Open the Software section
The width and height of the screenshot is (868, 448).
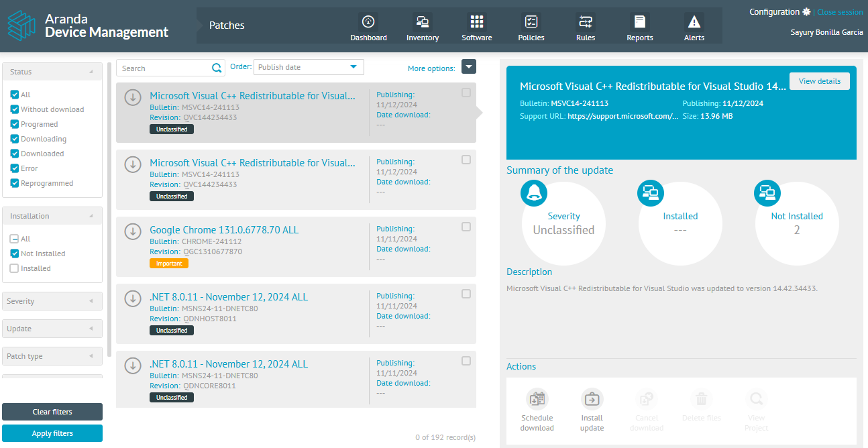[x=477, y=27]
